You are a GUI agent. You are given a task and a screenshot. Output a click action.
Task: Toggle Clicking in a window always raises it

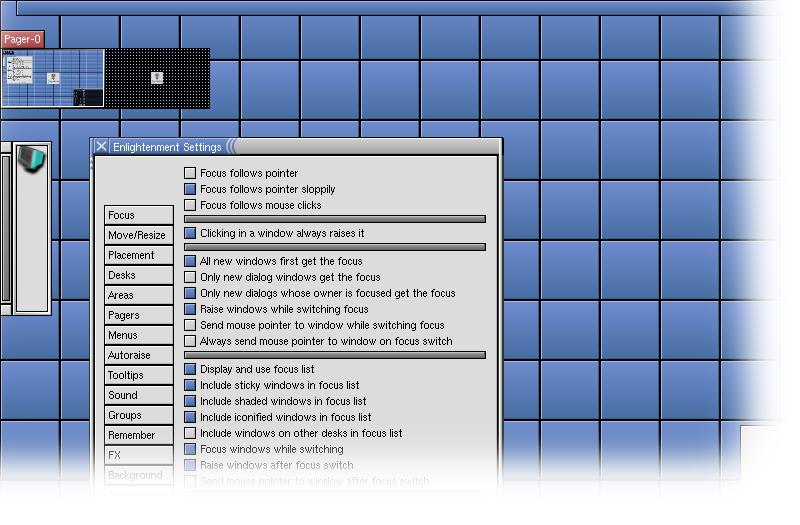(190, 233)
